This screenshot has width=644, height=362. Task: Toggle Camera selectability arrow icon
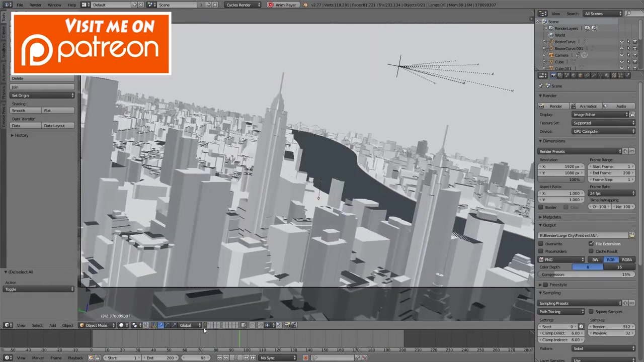pos(628,55)
